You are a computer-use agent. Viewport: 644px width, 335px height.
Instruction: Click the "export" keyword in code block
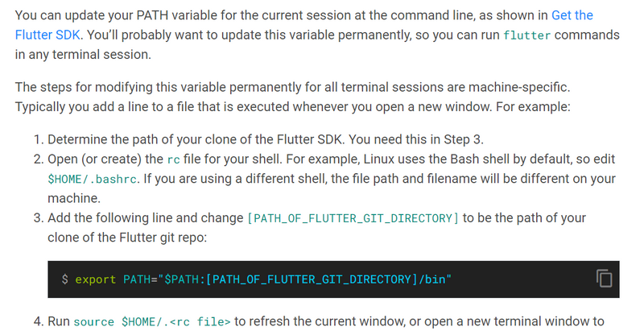pyautogui.click(x=95, y=279)
